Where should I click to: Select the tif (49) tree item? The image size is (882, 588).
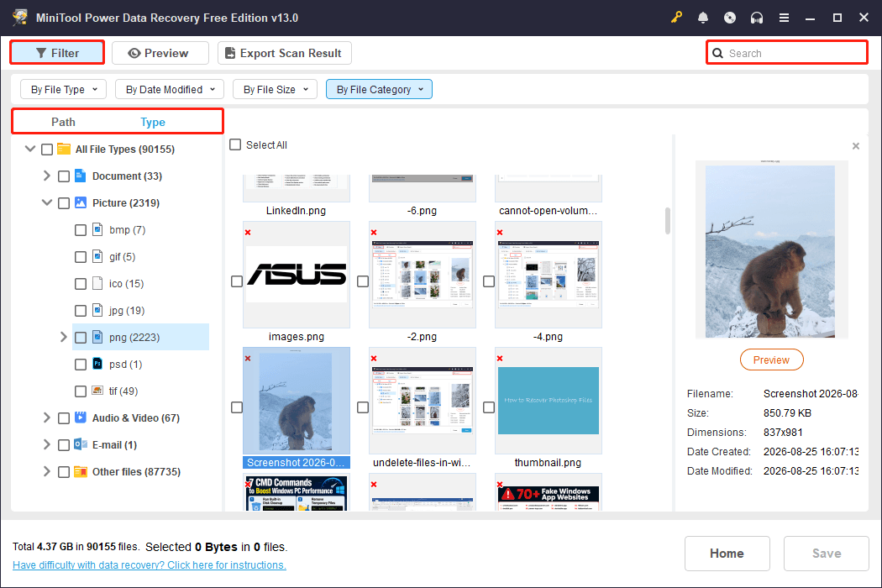click(x=123, y=391)
